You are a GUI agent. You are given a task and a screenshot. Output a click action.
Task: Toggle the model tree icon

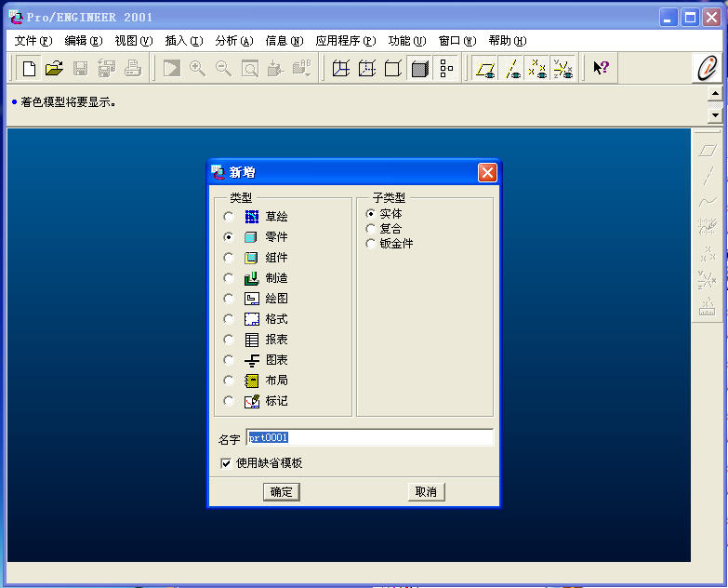(x=446, y=69)
